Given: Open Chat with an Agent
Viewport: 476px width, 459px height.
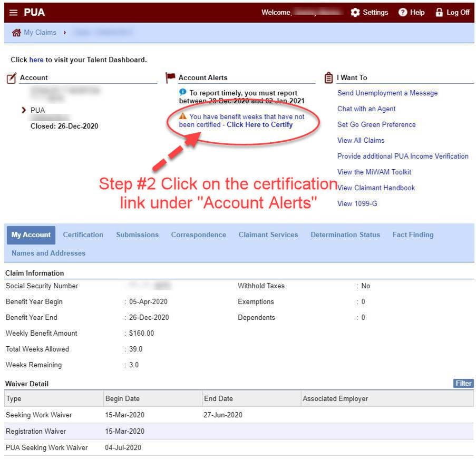Looking at the screenshot, I should point(366,109).
